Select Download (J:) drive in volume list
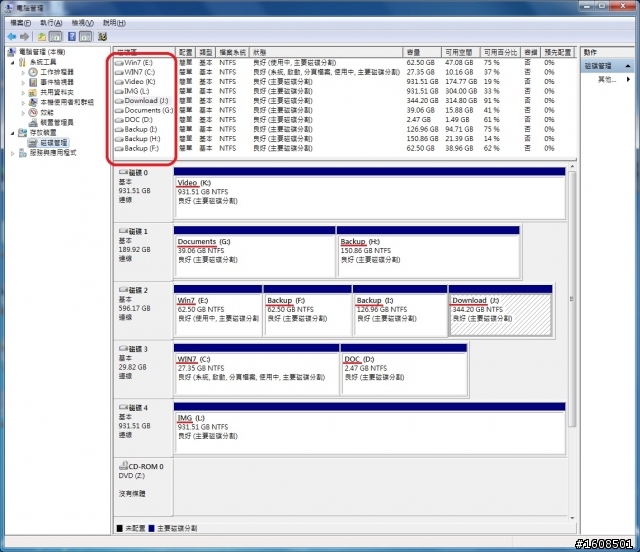 [x=142, y=100]
